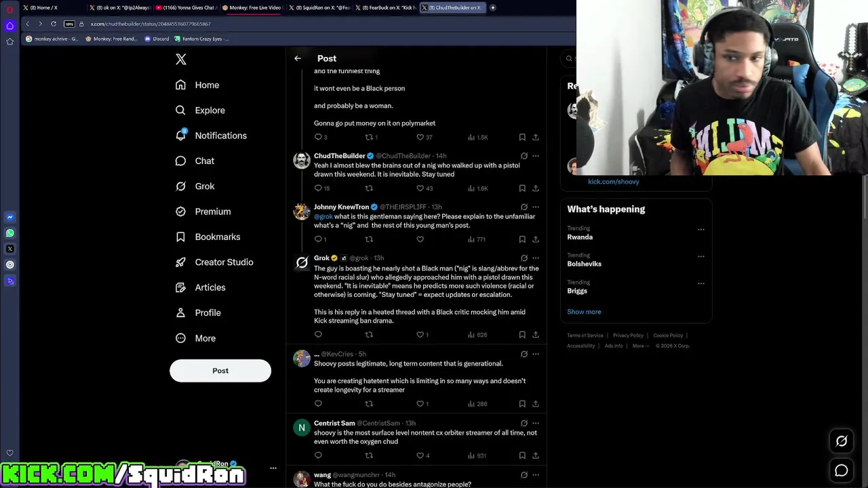Open the Discord bookmark
This screenshot has height=488, width=868.
click(x=157, y=39)
